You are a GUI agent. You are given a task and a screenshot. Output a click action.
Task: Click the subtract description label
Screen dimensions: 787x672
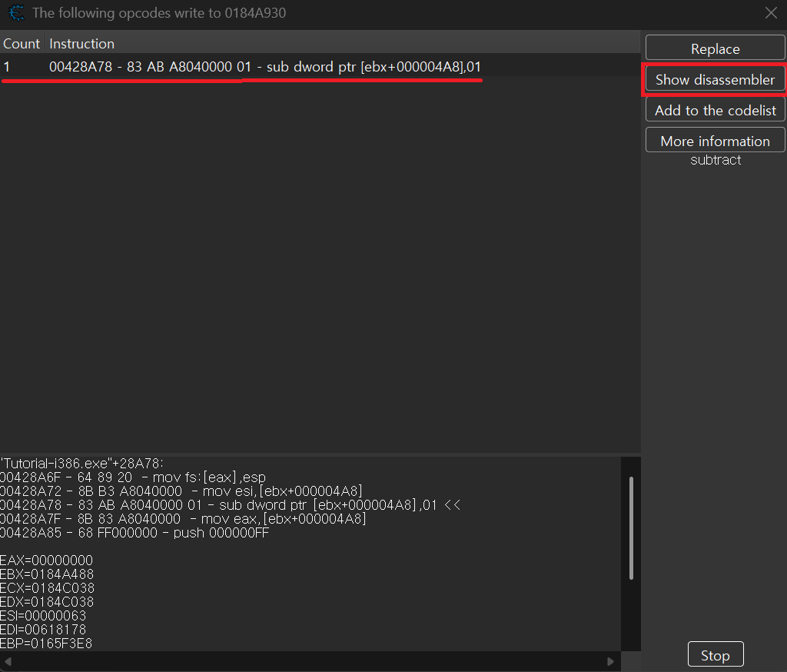(x=716, y=160)
